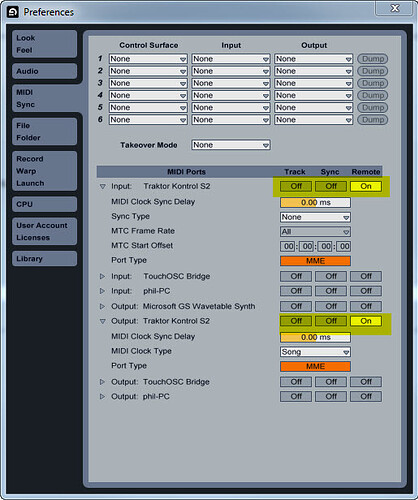Enable Track for Input phil-PC
Viewport: 418px width, 500px height.
(x=296, y=291)
